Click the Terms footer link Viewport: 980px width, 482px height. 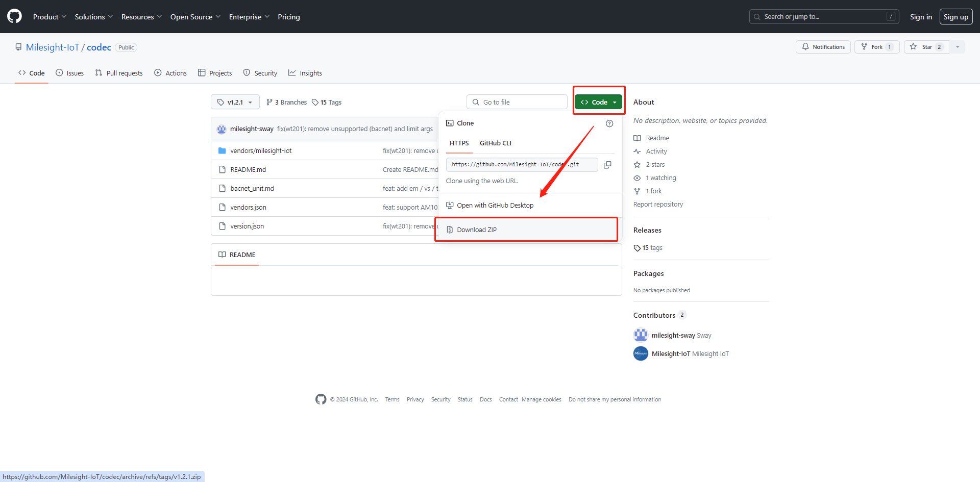coord(392,400)
